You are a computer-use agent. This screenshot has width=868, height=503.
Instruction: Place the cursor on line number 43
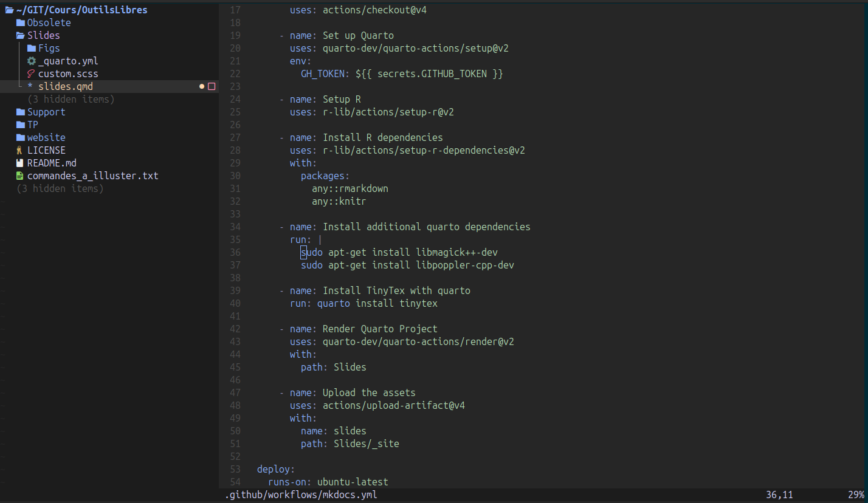(235, 342)
